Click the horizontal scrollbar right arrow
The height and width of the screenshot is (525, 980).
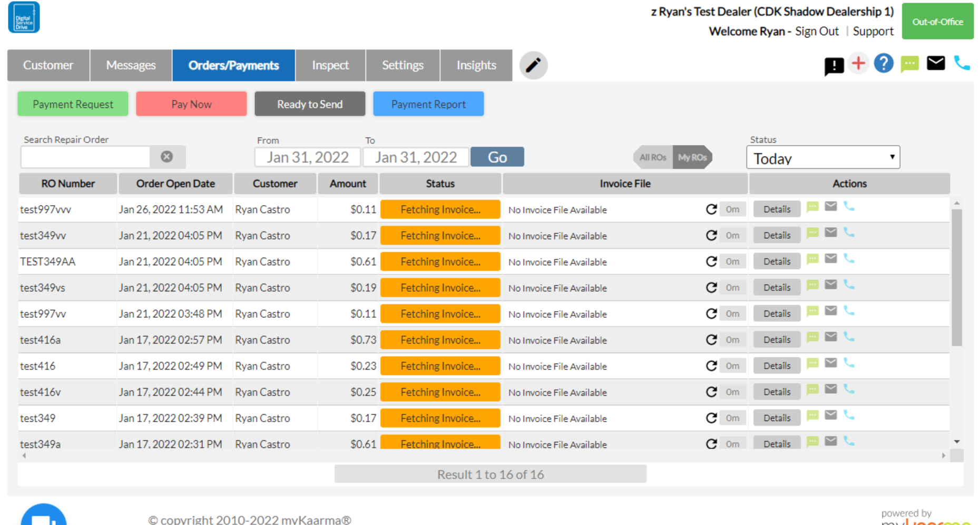[944, 455]
